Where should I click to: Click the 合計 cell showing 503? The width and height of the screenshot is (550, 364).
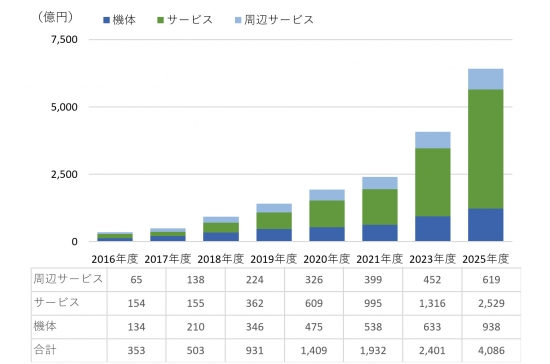[x=195, y=350]
